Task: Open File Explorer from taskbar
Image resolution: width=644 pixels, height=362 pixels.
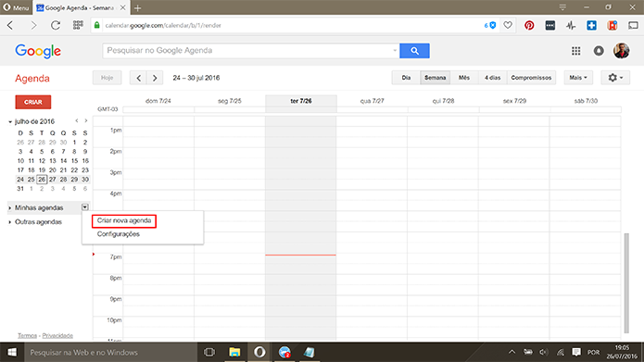Action: point(234,352)
